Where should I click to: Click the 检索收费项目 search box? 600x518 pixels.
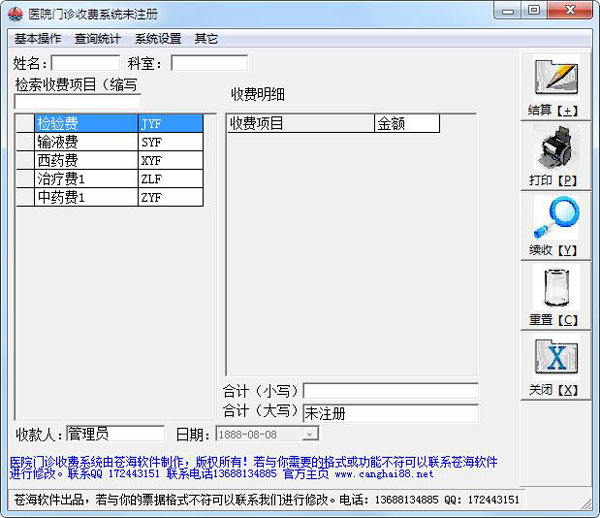(x=78, y=102)
